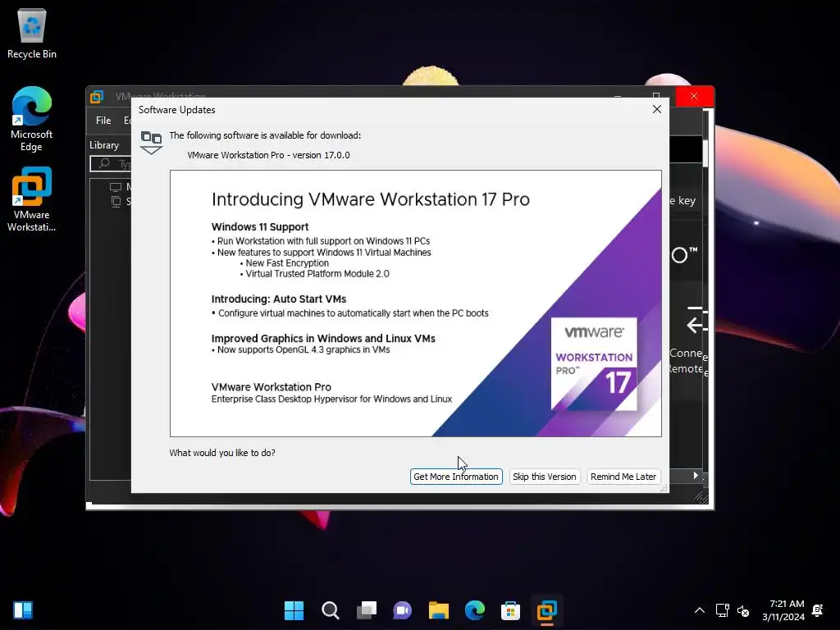Open notifications bell in system tray
The width and height of the screenshot is (840, 630).
pyautogui.click(x=818, y=610)
